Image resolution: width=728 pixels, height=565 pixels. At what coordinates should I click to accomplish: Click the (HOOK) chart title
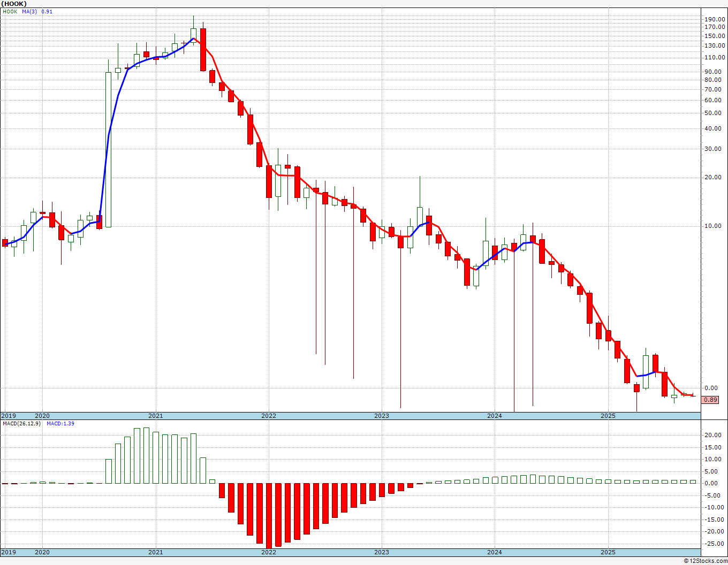14,4
